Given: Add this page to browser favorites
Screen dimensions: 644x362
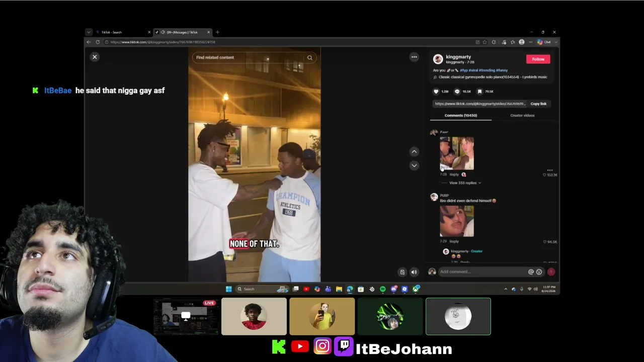Looking at the screenshot, I should tap(485, 42).
